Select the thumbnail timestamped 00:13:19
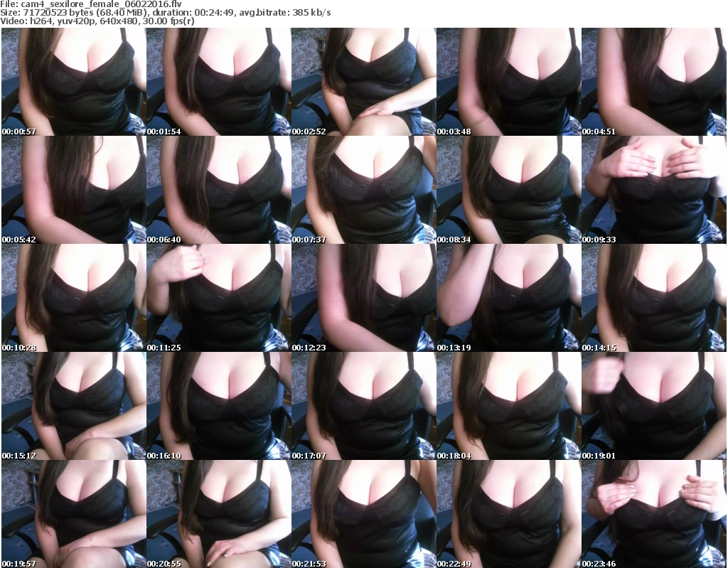Viewport: 728px width, 568px height. coord(509,298)
